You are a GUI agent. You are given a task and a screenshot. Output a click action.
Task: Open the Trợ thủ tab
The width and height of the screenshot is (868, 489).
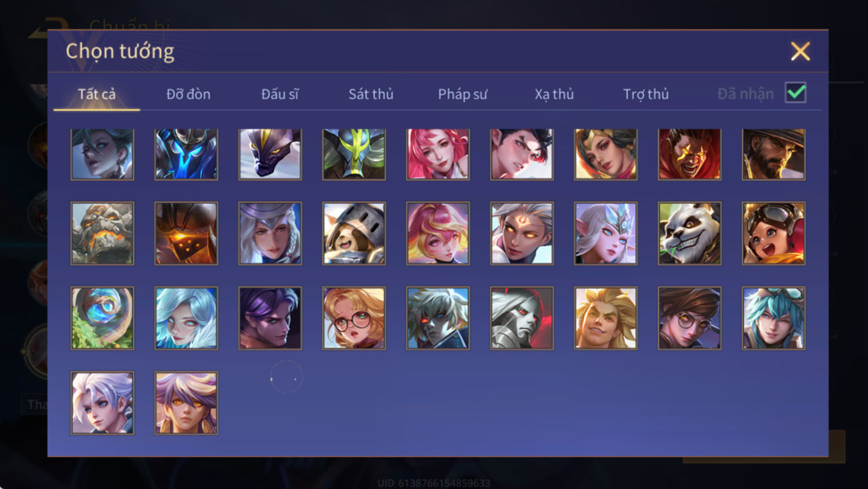tap(646, 94)
